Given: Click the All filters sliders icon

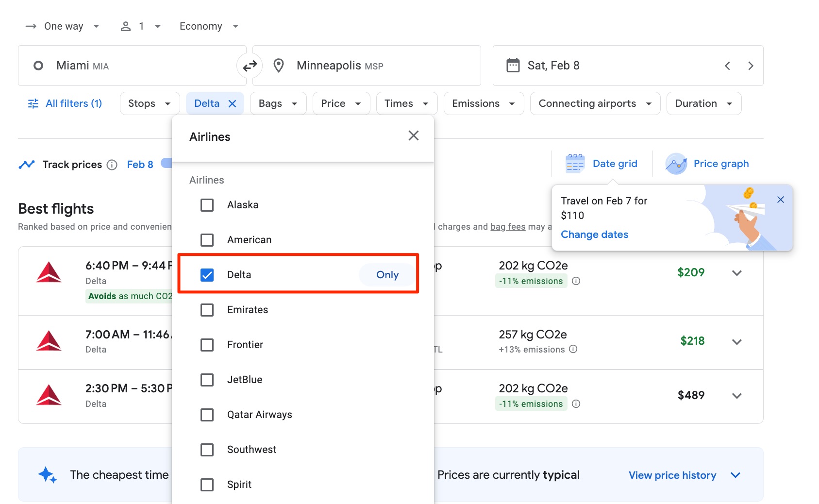Looking at the screenshot, I should pyautogui.click(x=33, y=103).
